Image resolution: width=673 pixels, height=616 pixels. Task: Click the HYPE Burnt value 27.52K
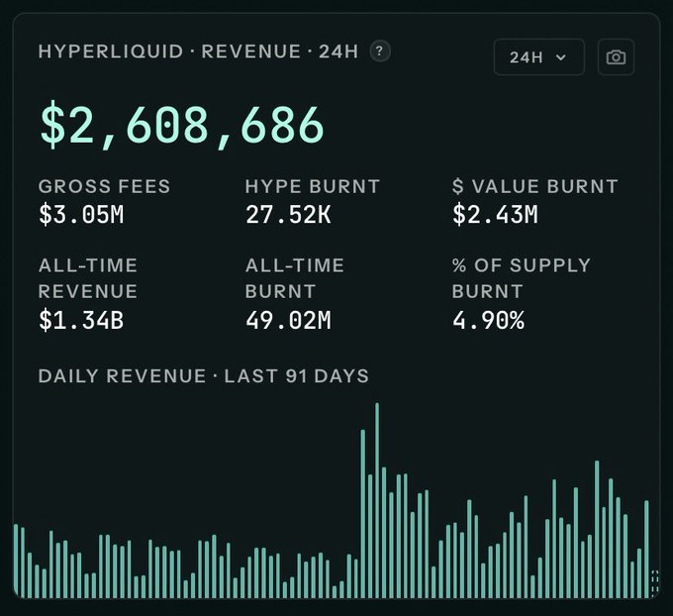click(288, 214)
